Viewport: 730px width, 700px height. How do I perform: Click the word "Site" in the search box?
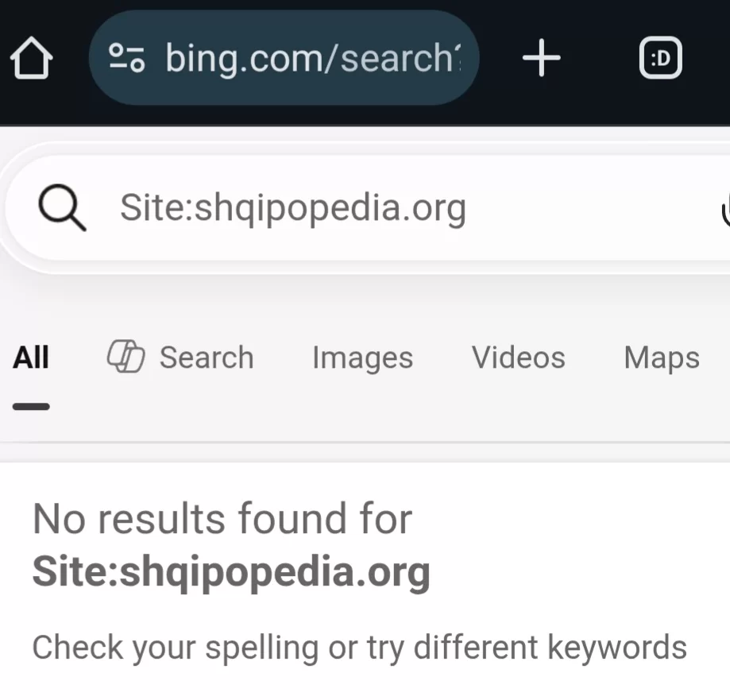point(142,208)
